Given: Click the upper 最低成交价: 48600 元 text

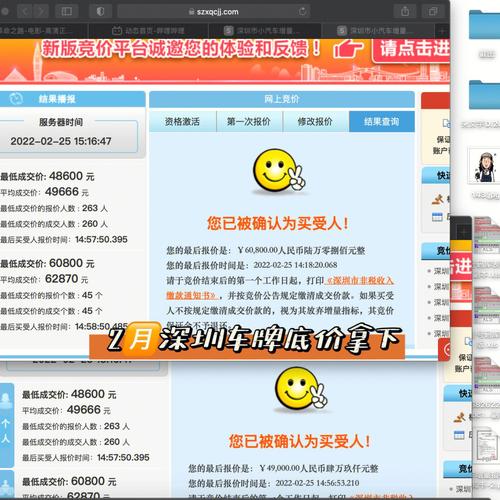Looking at the screenshot, I should click(47, 176).
